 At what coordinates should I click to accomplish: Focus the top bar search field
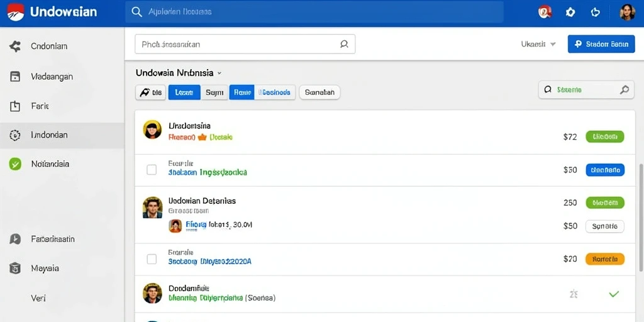pos(314,12)
